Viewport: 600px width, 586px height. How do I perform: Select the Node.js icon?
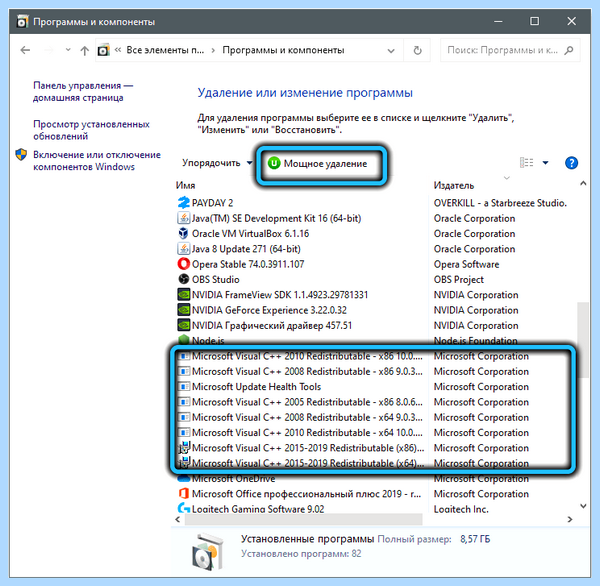pyautogui.click(x=184, y=339)
